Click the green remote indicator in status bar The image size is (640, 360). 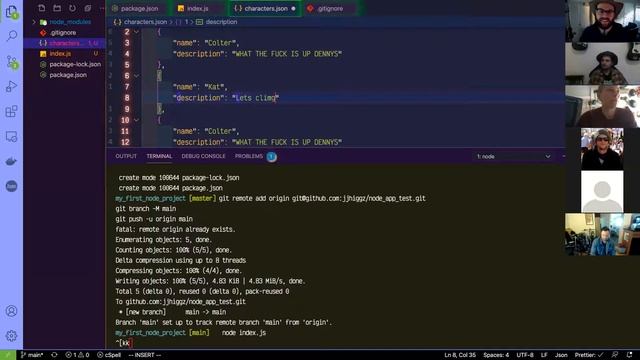(x=8, y=355)
